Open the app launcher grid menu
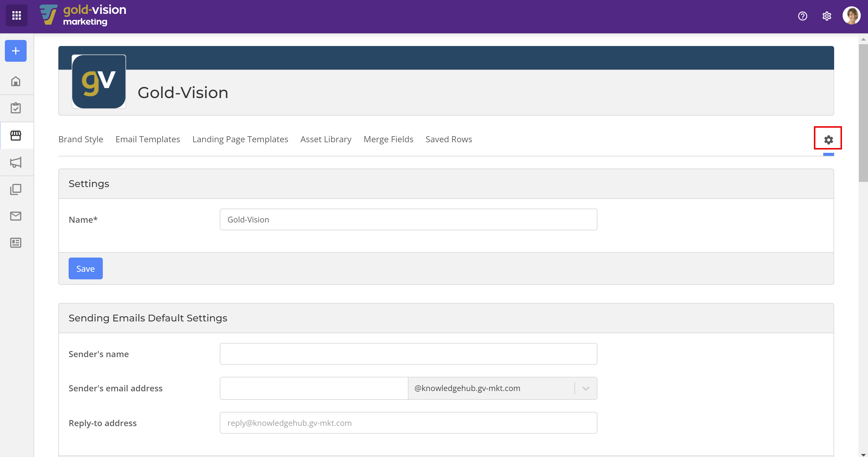 point(17,15)
